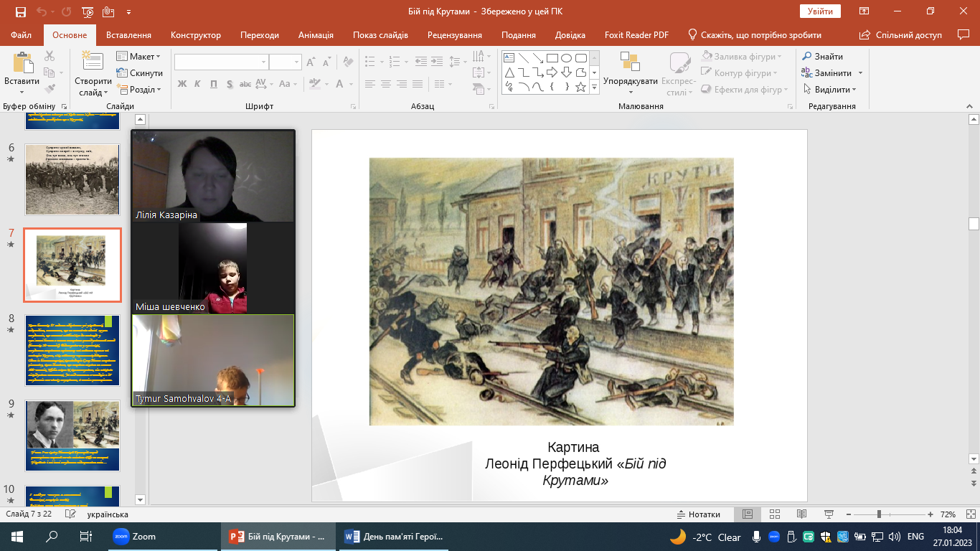
Task: Toggle strikethrough abc button
Action: click(x=245, y=84)
